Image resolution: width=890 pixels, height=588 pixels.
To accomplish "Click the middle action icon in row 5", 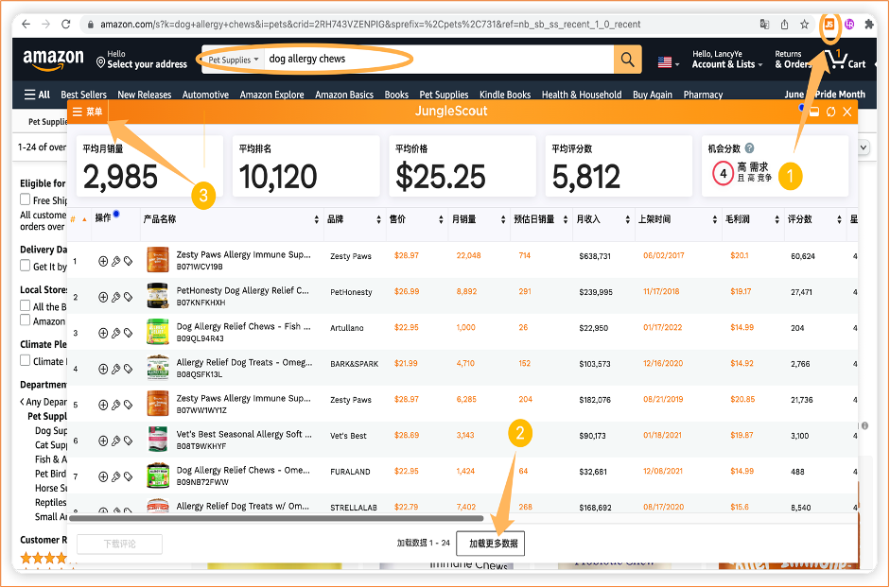I will click(115, 405).
